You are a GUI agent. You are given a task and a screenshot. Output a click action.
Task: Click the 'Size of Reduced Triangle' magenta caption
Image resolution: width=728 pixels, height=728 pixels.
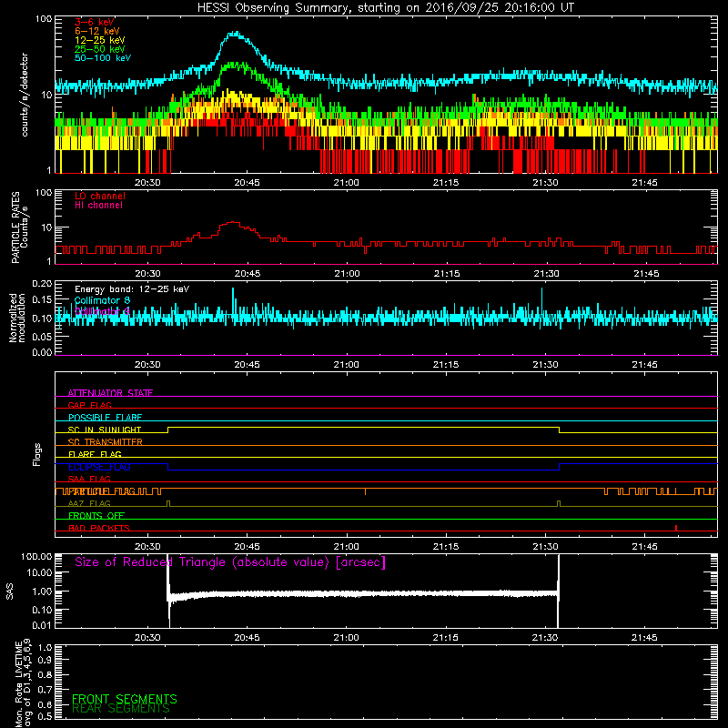coord(230,562)
